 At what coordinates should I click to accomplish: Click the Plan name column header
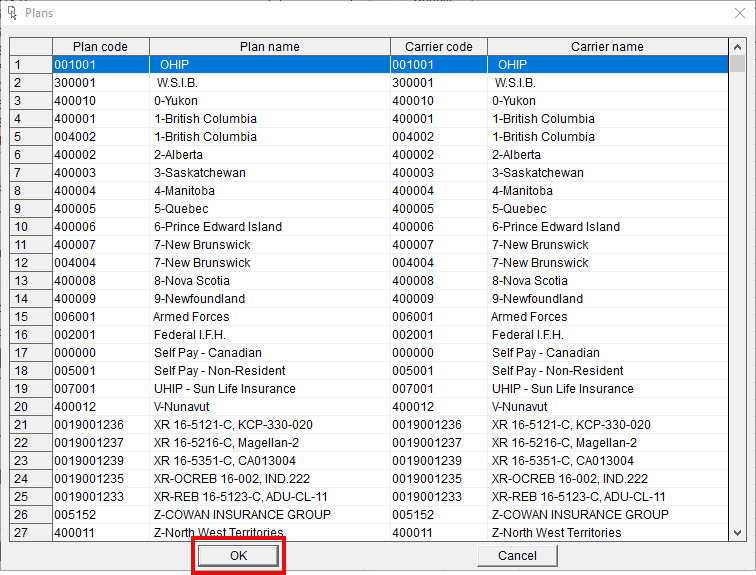tap(270, 47)
